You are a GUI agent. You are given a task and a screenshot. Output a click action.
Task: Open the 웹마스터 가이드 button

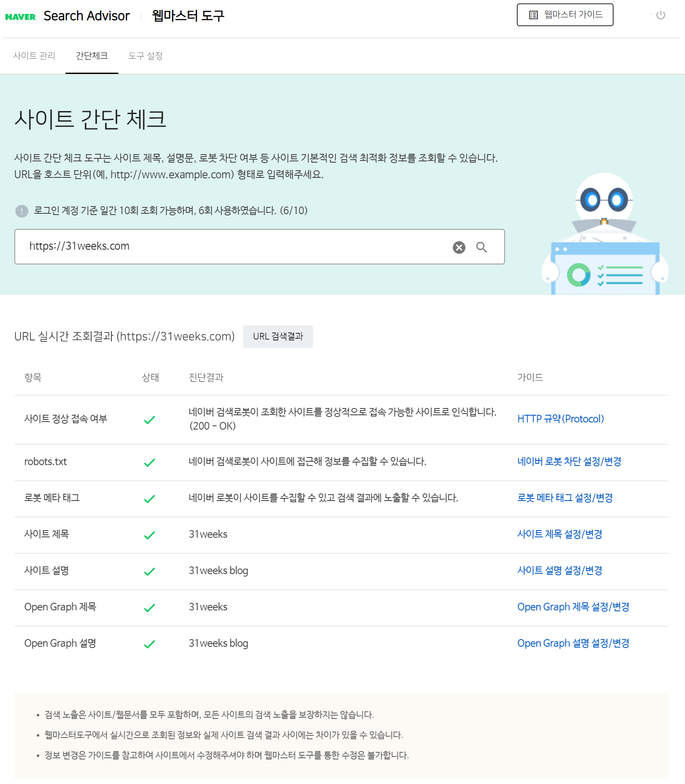(x=565, y=15)
